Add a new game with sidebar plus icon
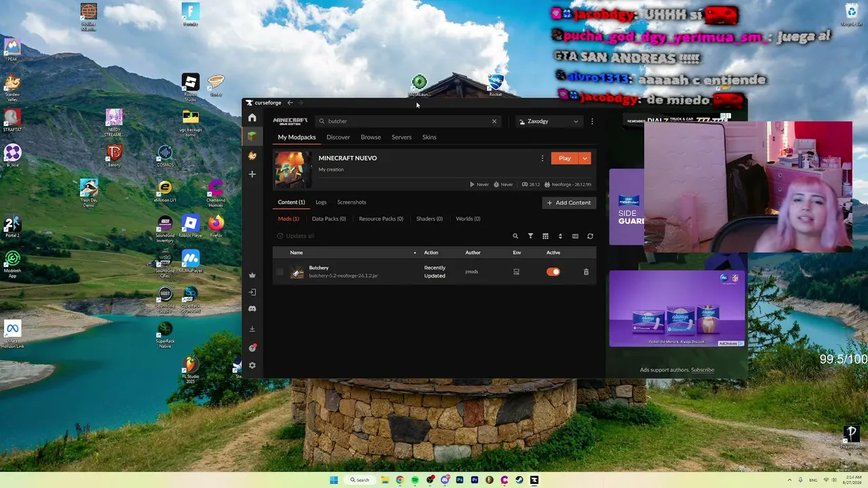868x488 pixels. pos(252,174)
